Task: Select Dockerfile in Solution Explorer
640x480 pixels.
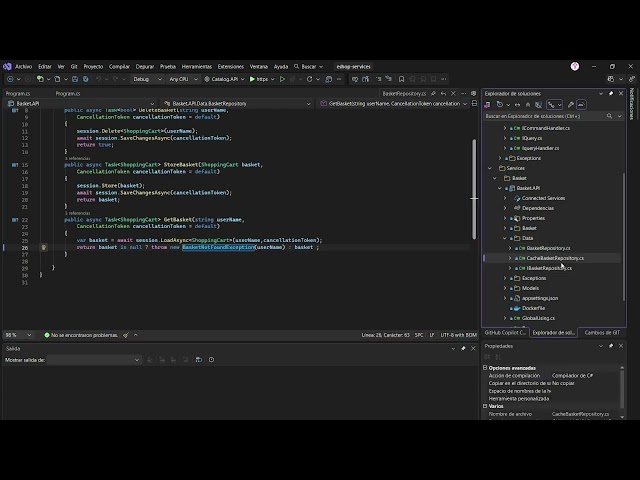Action: (533, 308)
